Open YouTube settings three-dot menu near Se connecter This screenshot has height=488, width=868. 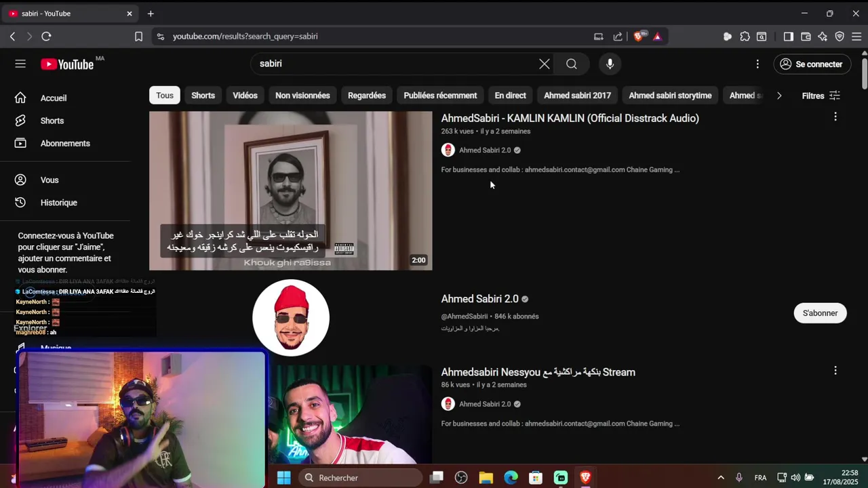click(x=757, y=64)
